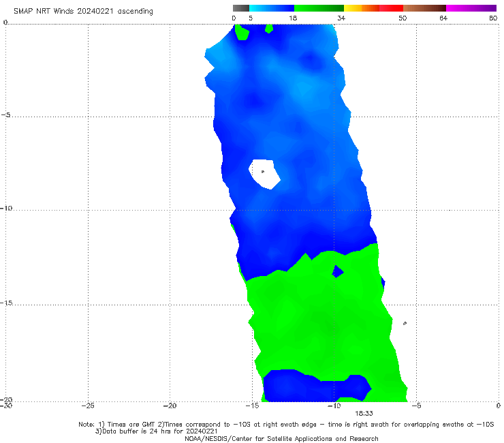Image resolution: width=504 pixels, height=443 pixels.
Task: Click the larger green patch at the swath's top-left
Action: [x=242, y=32]
